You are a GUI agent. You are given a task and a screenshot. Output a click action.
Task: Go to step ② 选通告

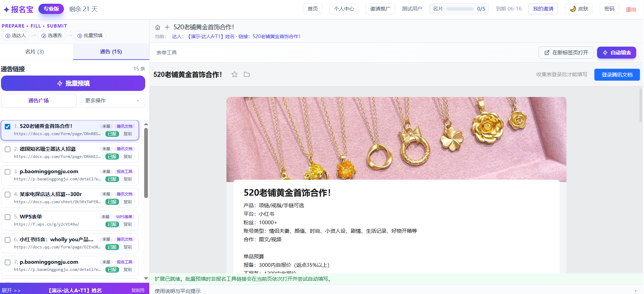[52, 35]
